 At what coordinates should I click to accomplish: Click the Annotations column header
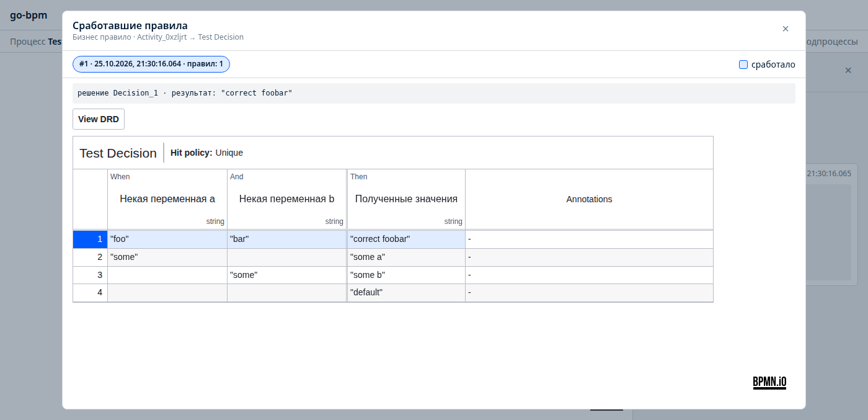point(589,199)
